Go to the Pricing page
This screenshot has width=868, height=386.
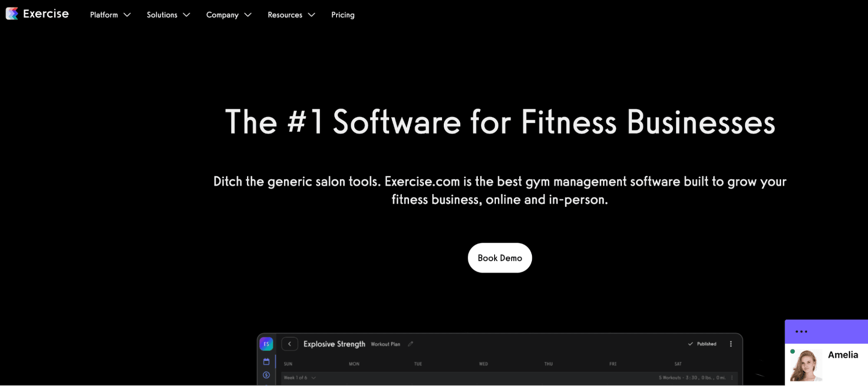pyautogui.click(x=343, y=15)
